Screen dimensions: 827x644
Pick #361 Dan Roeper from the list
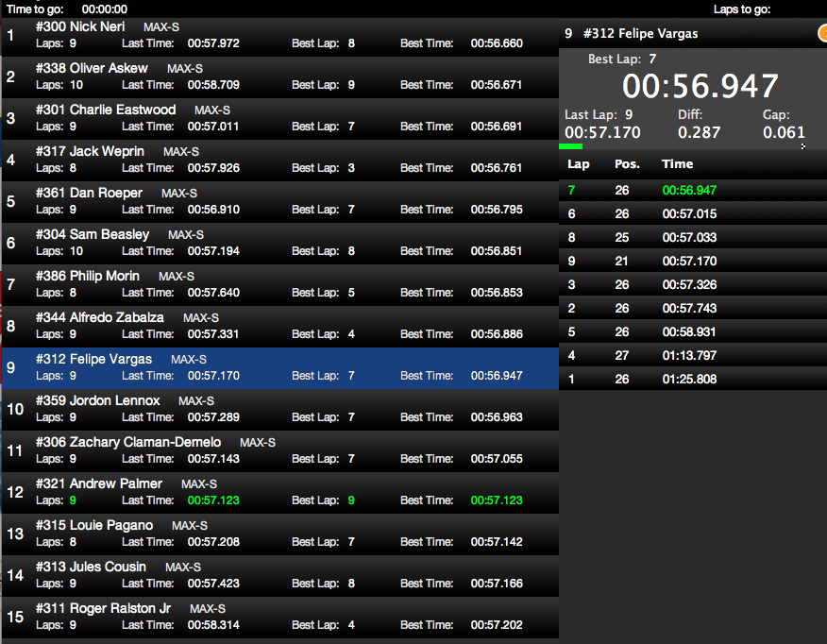[x=279, y=201]
